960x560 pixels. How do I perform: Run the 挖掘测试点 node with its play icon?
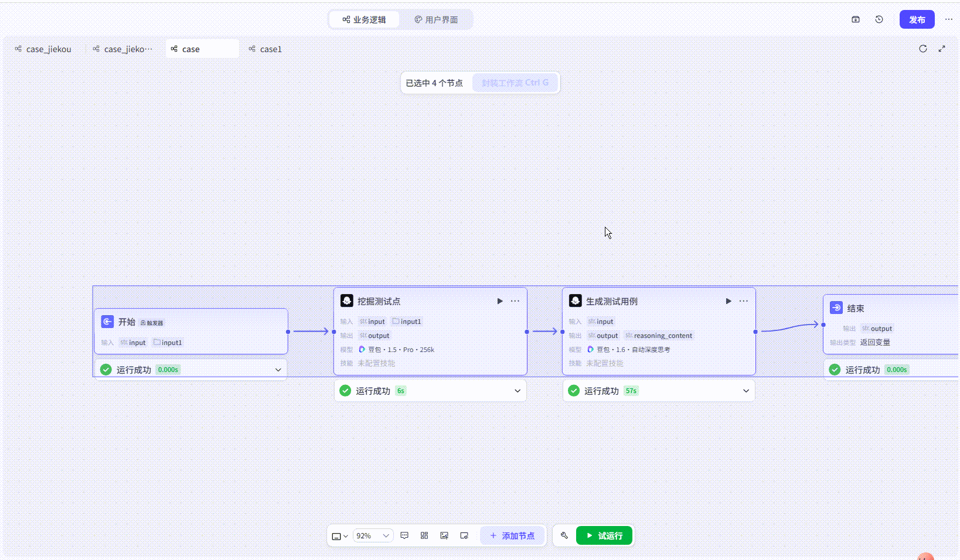[500, 301]
